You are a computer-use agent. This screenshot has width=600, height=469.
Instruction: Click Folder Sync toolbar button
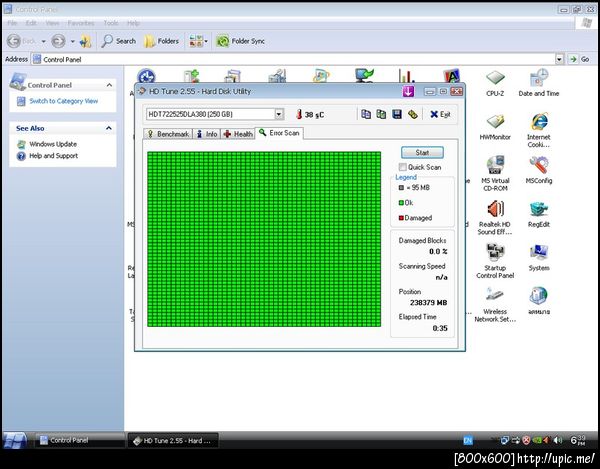(x=240, y=41)
